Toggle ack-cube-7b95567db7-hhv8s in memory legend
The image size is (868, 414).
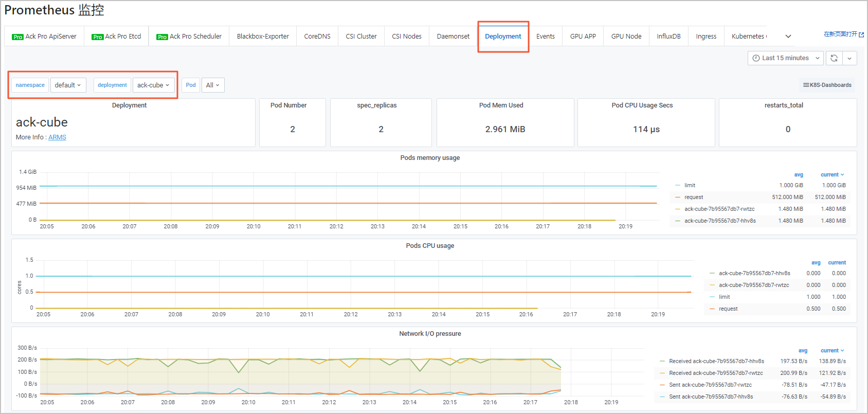click(720, 221)
